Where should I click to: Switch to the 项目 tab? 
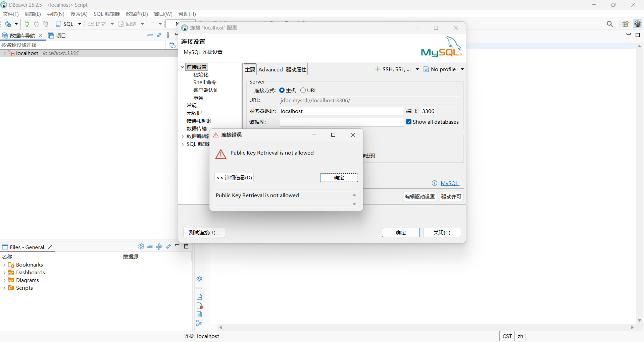pyautogui.click(x=57, y=36)
